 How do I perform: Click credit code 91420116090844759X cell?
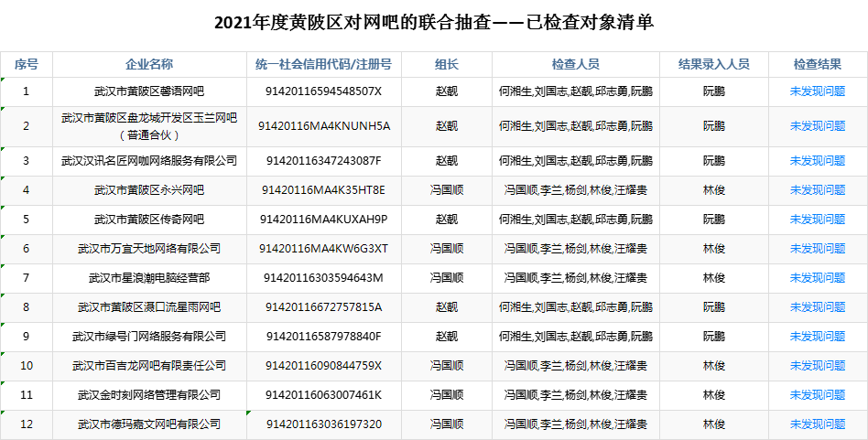[323, 366]
